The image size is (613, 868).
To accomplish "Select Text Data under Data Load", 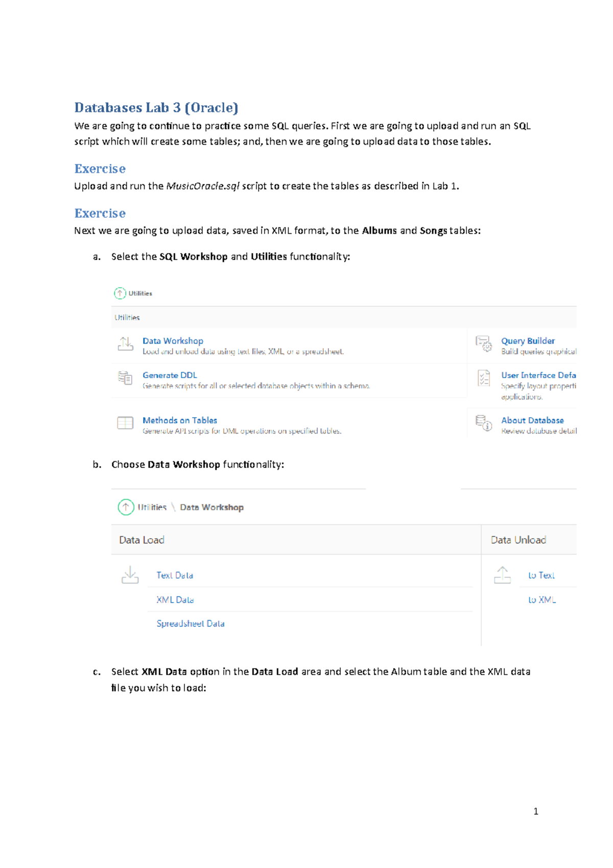I will coord(175,575).
